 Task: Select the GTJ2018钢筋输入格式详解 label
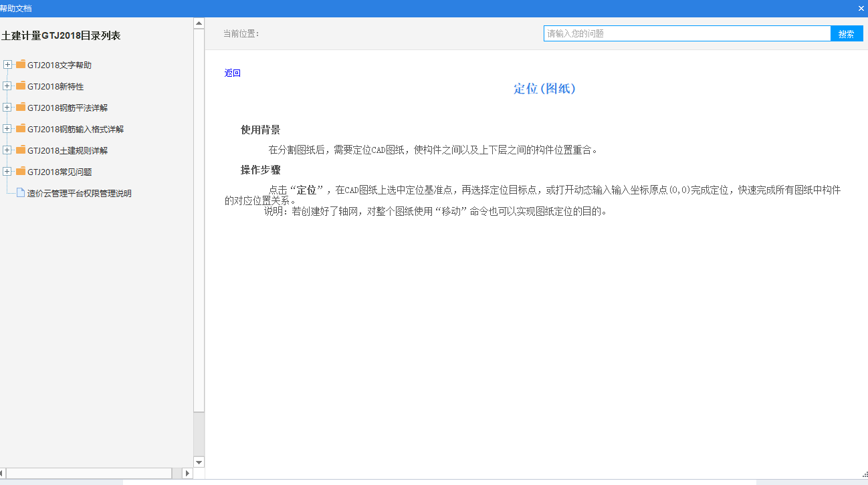(x=76, y=130)
